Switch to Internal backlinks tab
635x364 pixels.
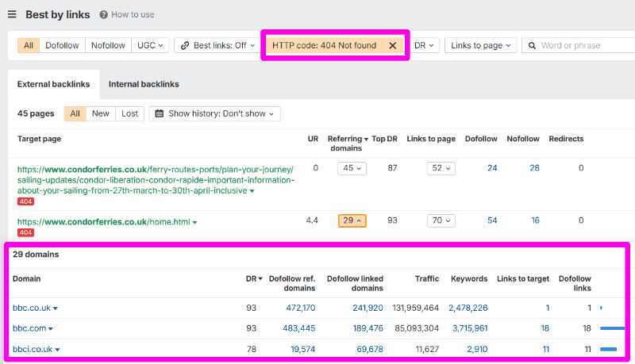click(144, 84)
